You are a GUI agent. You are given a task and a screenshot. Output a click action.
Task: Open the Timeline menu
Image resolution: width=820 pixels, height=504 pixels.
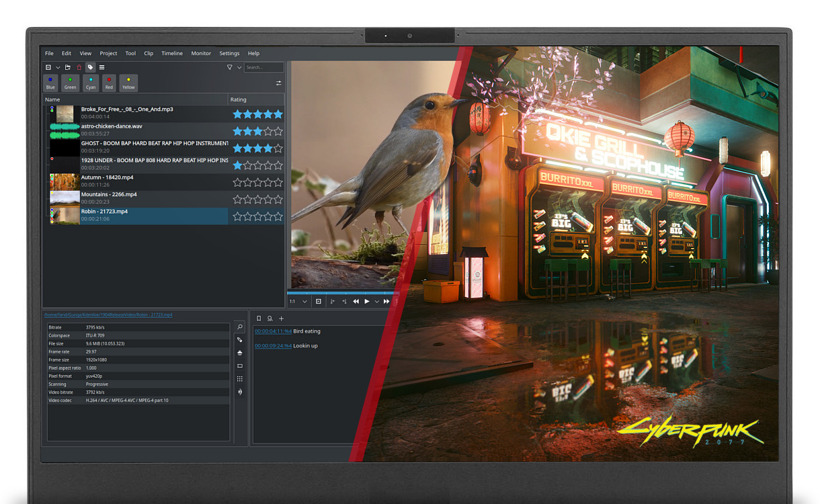(172, 53)
